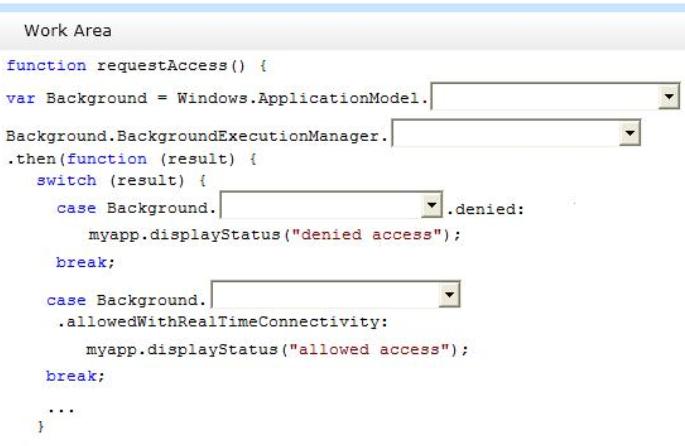Click the first break; statement
Image resolution: width=685 pixels, height=446 pixels.
pos(85,262)
